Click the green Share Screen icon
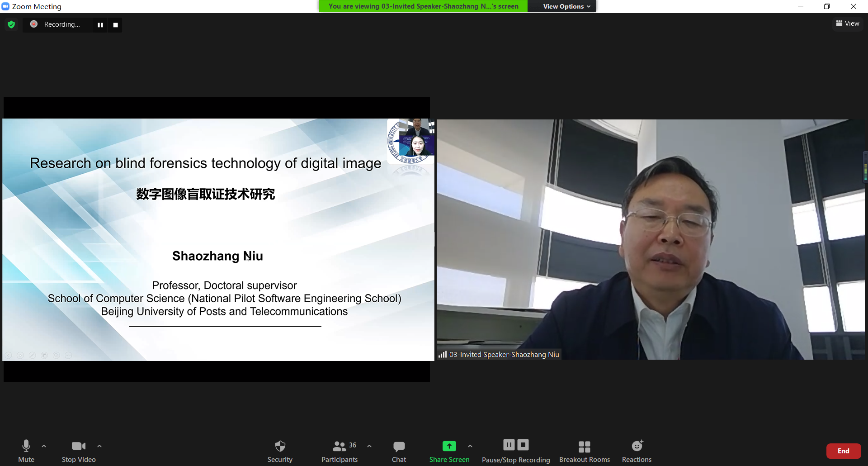 point(449,446)
